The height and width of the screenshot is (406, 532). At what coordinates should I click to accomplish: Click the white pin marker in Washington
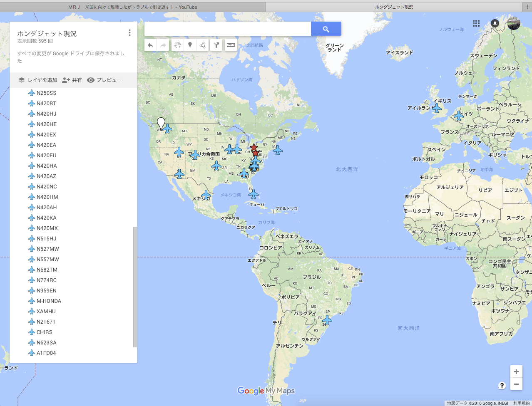click(161, 124)
